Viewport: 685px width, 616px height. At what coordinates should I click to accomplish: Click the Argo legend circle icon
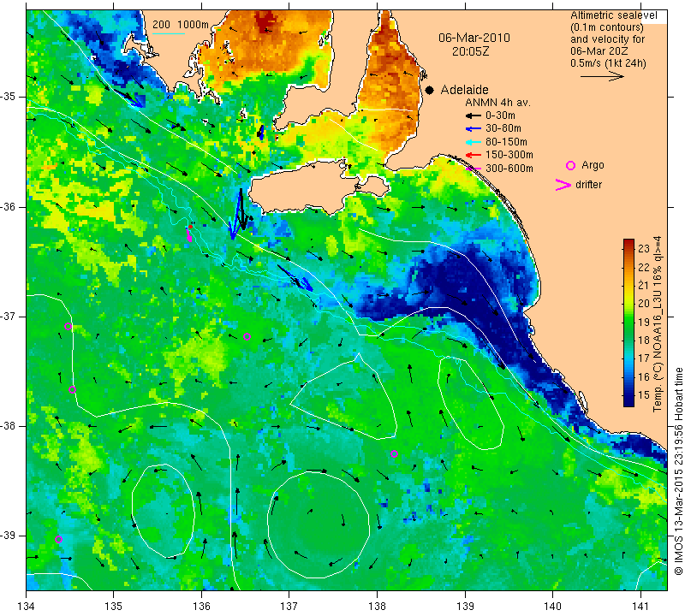pos(570,165)
